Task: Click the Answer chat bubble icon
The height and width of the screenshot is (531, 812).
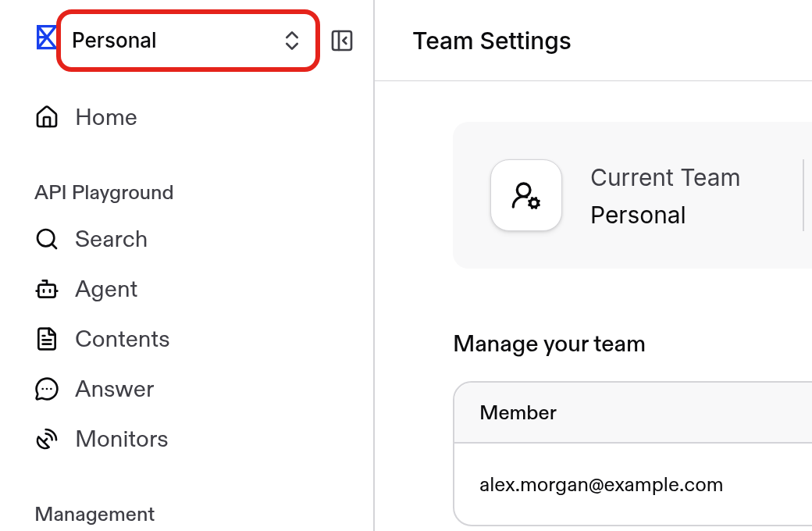Action: (47, 389)
